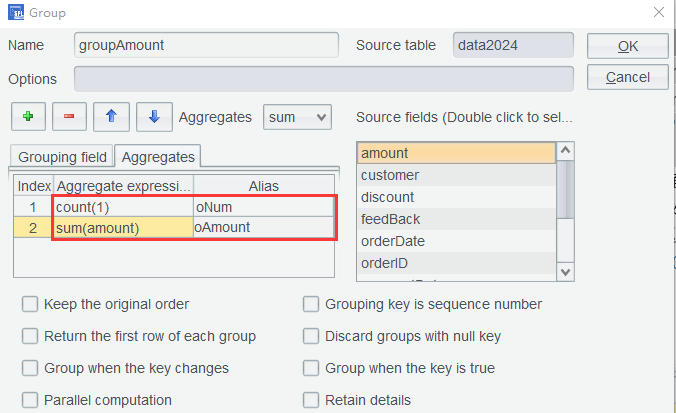Click the blue move down arrow icon
Screen dimensions: 676x413
coord(153,117)
